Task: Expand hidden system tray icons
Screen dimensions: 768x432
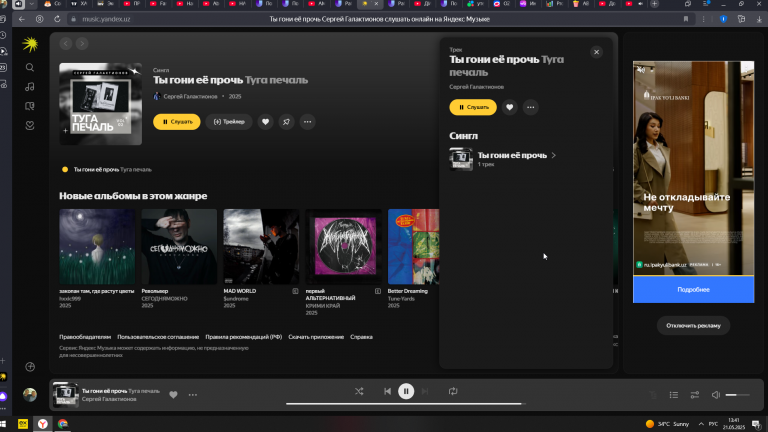Action: tap(701, 424)
